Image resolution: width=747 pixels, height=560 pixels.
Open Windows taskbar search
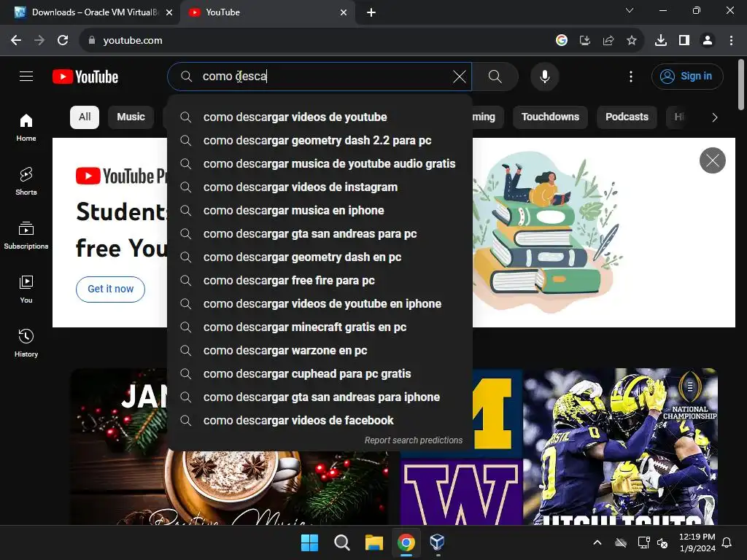point(341,542)
